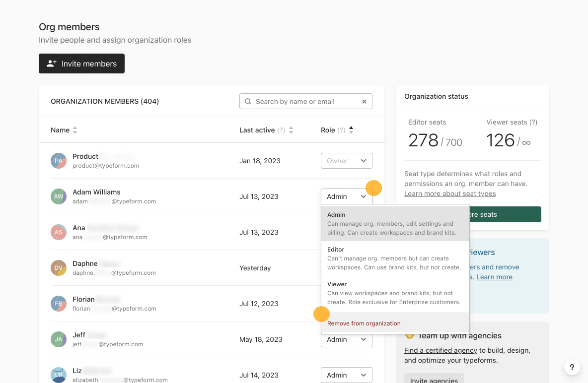This screenshot has height=383, width=588.
Task: Click the Invite agencies button
Action: click(434, 379)
